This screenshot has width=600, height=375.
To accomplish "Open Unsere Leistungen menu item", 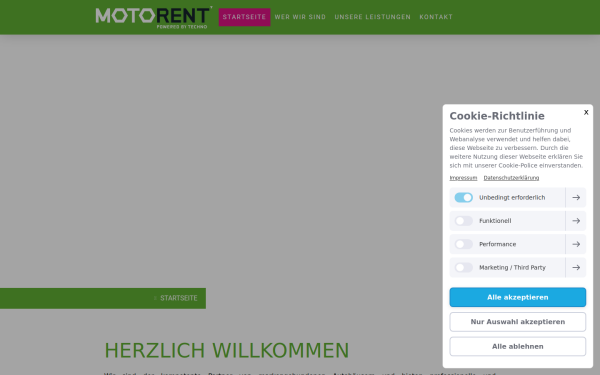I will pos(373,17).
